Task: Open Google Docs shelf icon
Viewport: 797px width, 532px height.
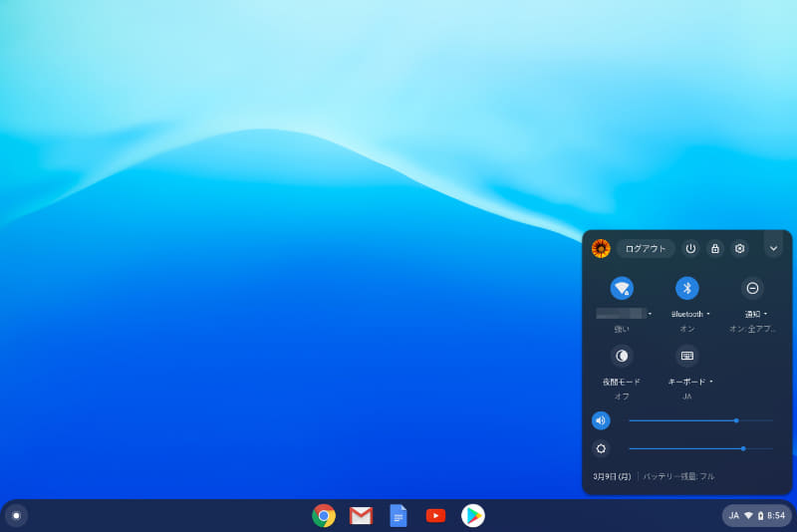Action: tap(398, 516)
